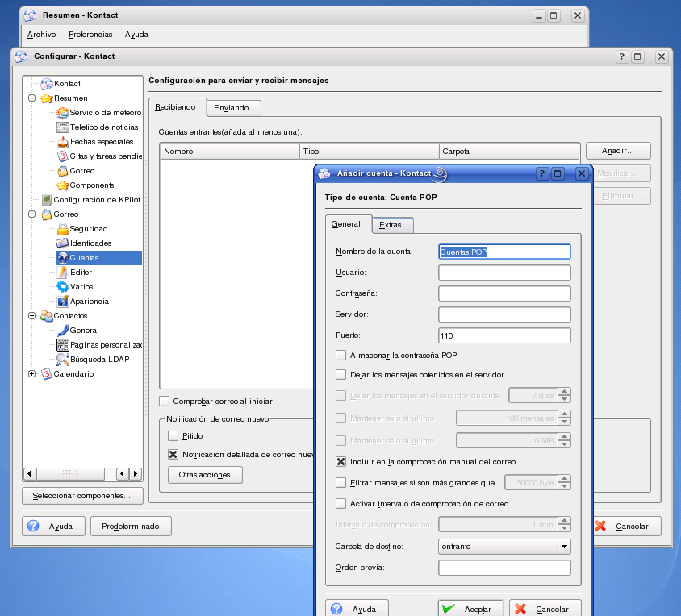Select the Varios icon under Correo
The width and height of the screenshot is (681, 616).
pos(63,287)
